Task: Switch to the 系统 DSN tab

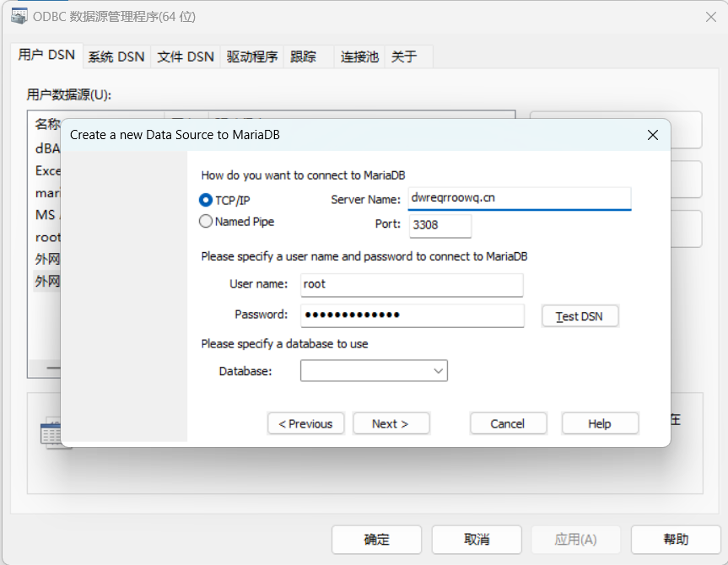Action: tap(116, 56)
